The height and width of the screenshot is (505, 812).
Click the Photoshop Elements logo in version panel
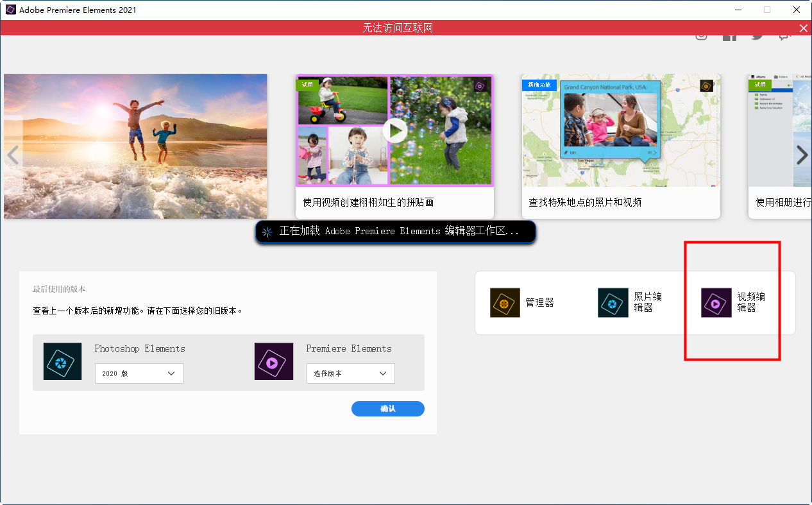[x=63, y=361]
